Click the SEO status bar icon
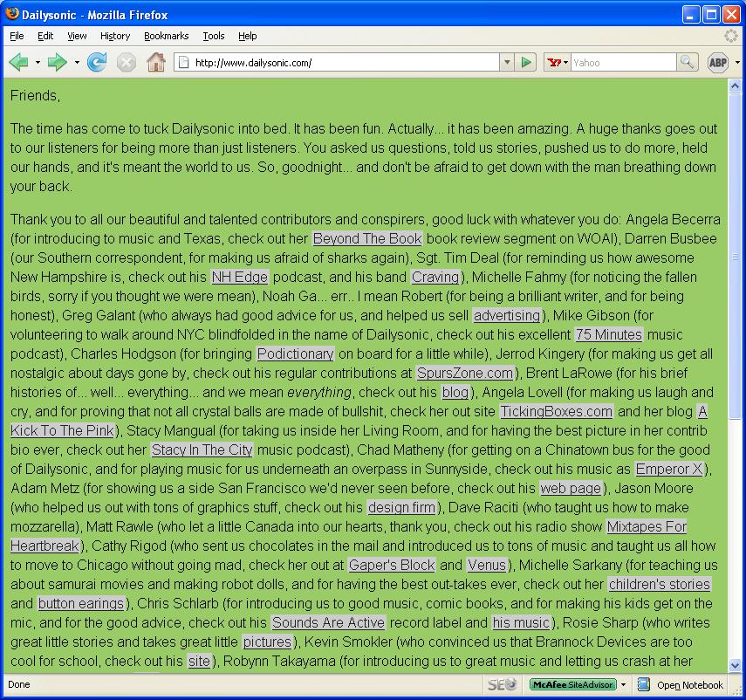The height and width of the screenshot is (700, 746). click(502, 684)
